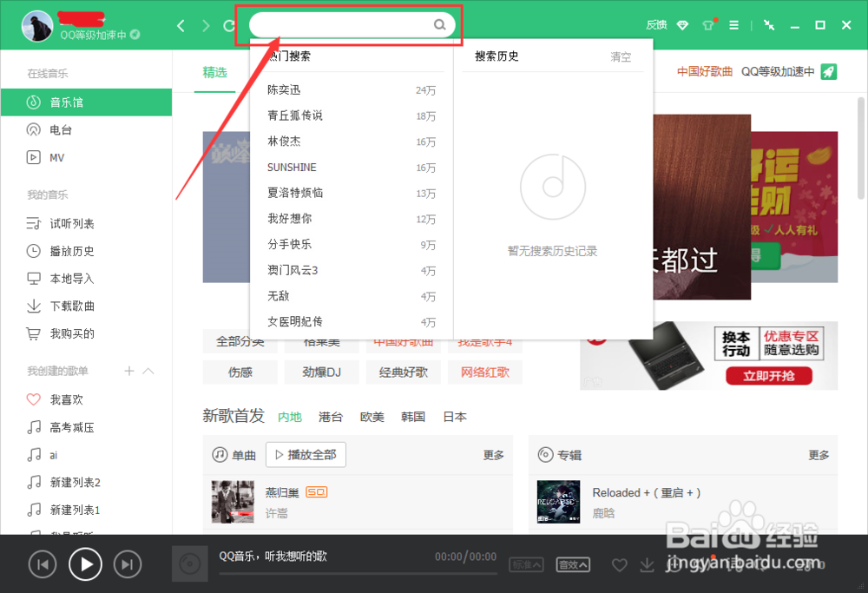Open the skin shirt icon

click(708, 25)
